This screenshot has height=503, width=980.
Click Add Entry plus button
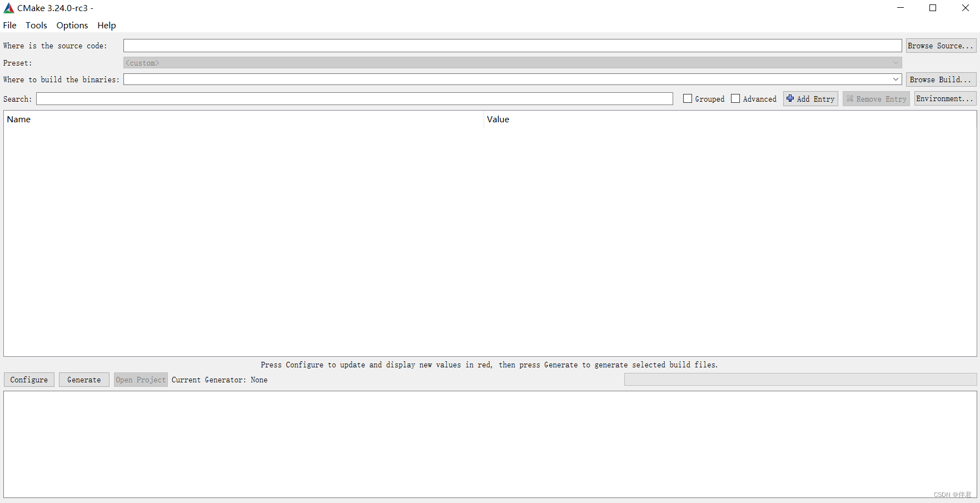[x=810, y=99]
